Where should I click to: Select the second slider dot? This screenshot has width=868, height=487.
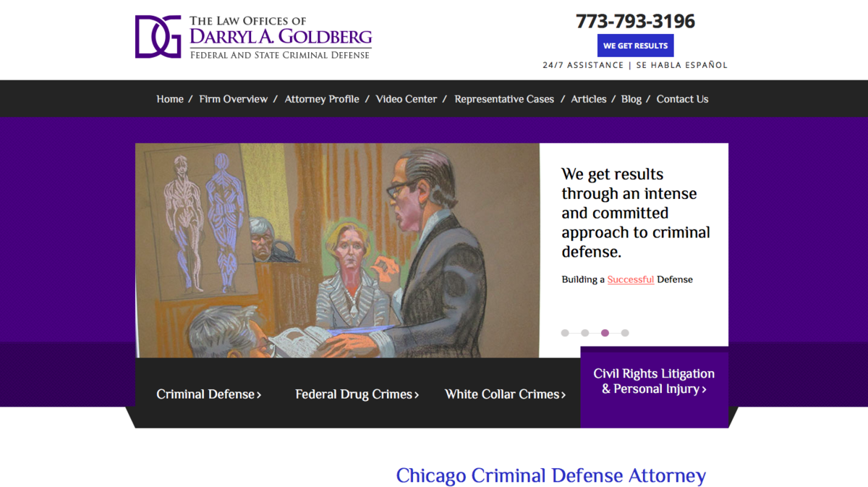click(584, 333)
